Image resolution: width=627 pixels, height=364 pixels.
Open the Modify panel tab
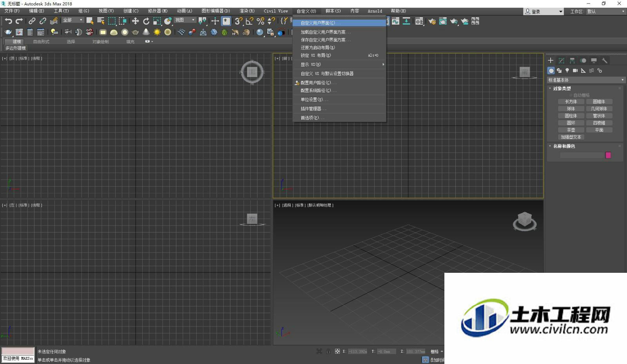[562, 60]
